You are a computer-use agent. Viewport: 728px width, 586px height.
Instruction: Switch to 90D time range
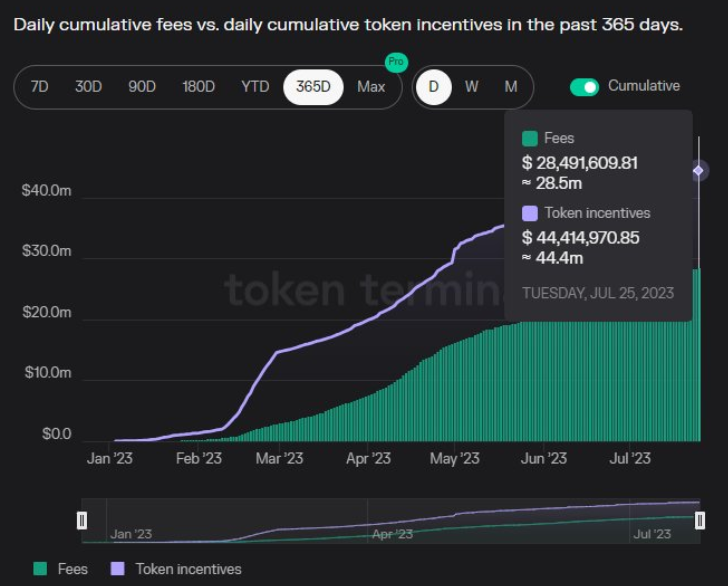pyautogui.click(x=142, y=87)
